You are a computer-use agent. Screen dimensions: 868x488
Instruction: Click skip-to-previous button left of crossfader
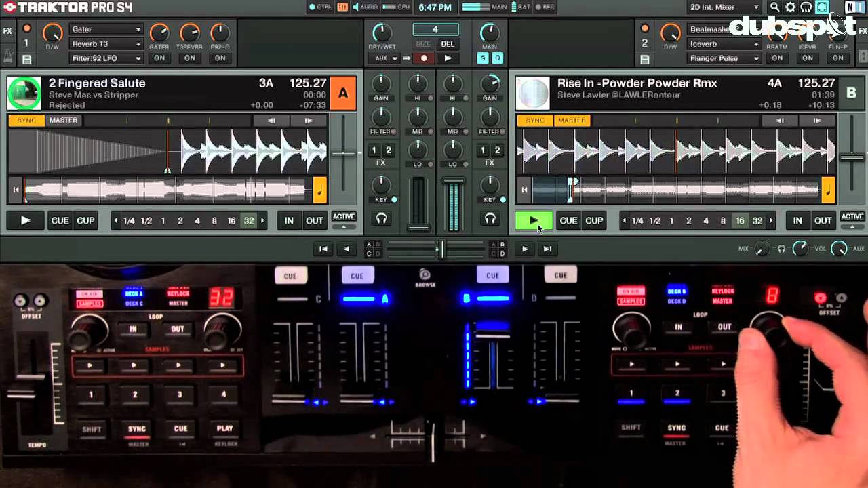(323, 249)
